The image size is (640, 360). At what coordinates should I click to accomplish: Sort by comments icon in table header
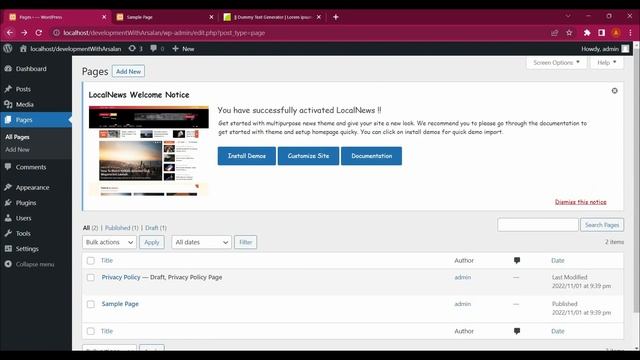pyautogui.click(x=517, y=260)
